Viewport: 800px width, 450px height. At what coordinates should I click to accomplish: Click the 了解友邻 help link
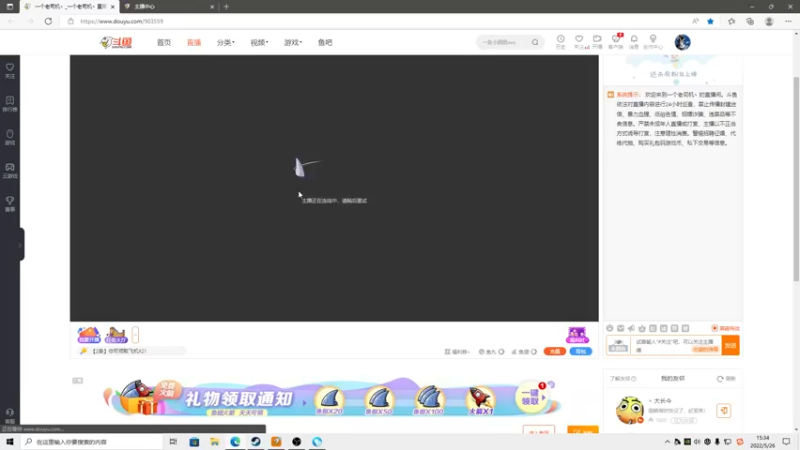[623, 379]
